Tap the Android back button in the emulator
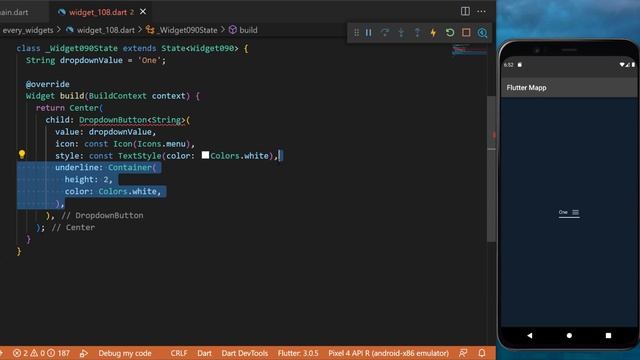The height and width of the screenshot is (360, 640). point(529,336)
